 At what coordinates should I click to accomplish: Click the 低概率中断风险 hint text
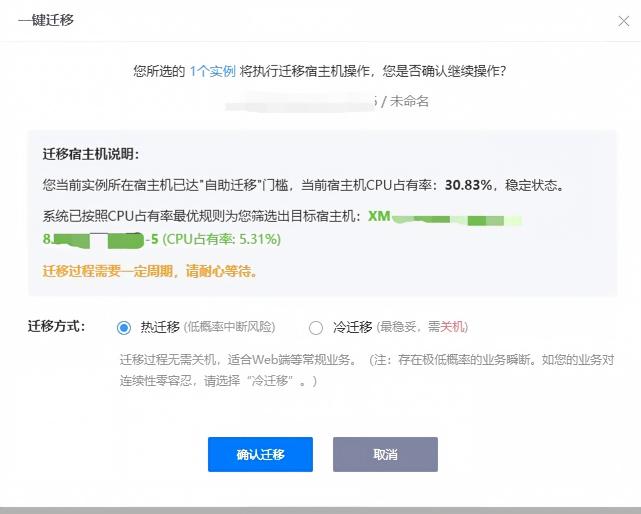point(229,327)
